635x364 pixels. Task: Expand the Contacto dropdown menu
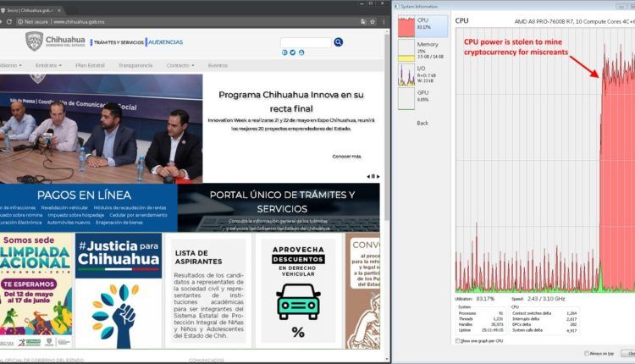click(179, 65)
